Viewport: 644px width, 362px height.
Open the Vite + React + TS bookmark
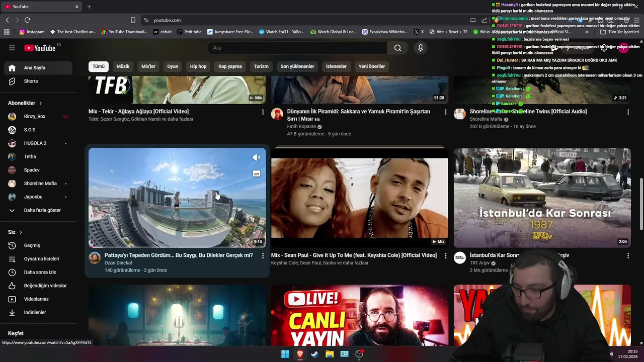(448, 32)
